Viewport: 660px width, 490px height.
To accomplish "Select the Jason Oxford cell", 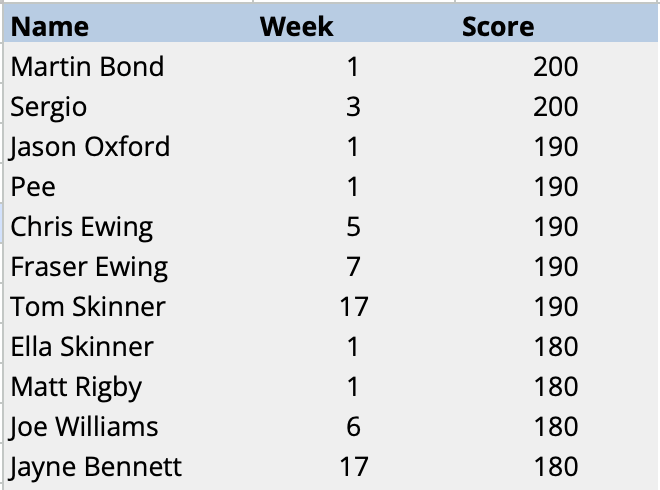I will (x=90, y=147).
